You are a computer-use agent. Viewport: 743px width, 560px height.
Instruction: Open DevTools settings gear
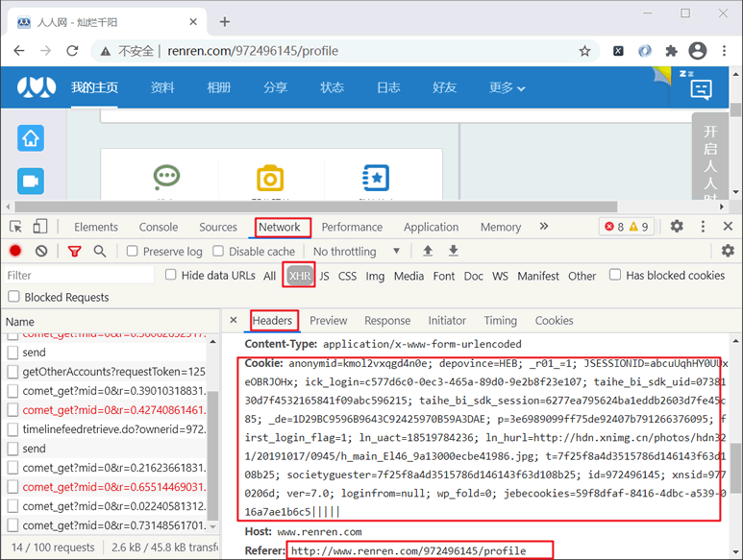click(677, 227)
